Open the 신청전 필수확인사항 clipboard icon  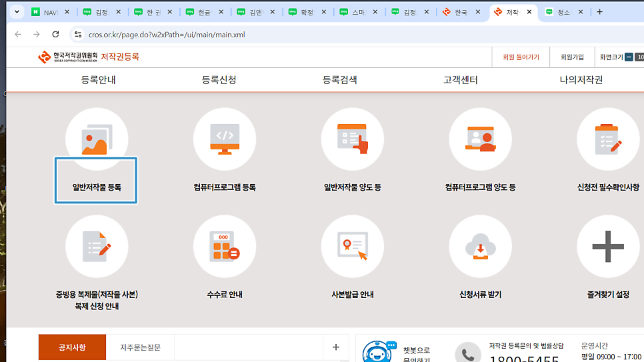[x=608, y=139]
